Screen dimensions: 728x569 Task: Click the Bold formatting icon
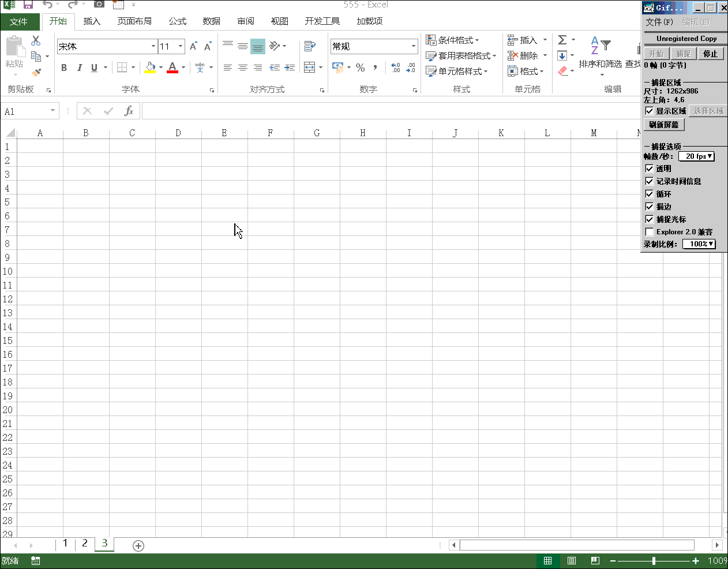64,68
